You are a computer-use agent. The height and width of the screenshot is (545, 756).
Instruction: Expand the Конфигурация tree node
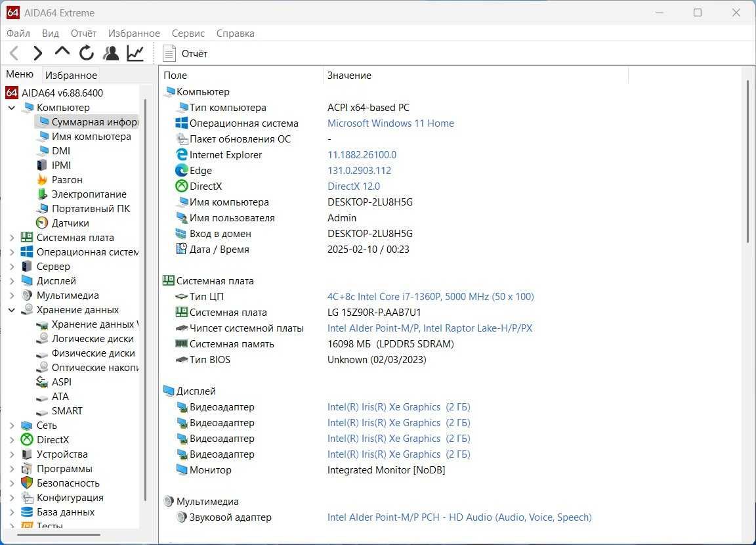12,498
